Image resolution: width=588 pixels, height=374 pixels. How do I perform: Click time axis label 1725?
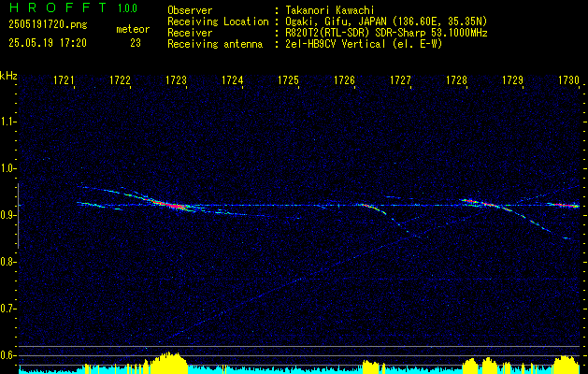tap(288, 80)
